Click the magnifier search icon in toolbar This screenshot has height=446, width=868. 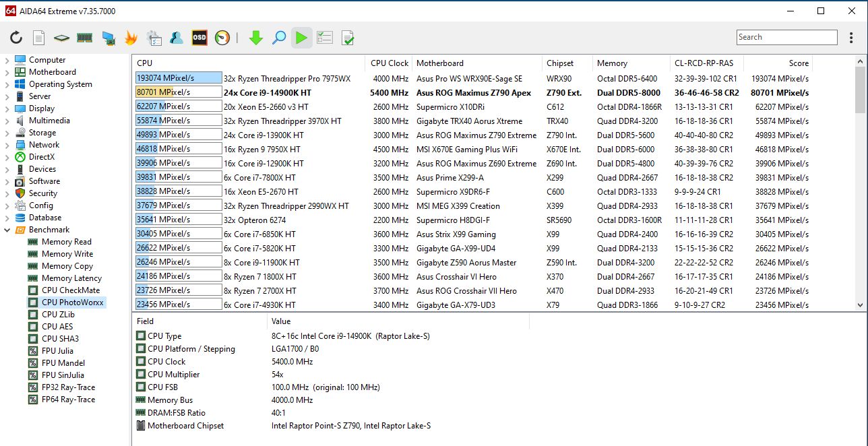pos(278,38)
